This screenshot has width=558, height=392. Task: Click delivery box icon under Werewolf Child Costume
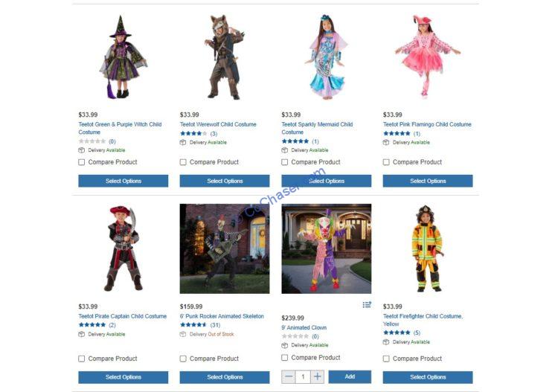click(x=183, y=142)
